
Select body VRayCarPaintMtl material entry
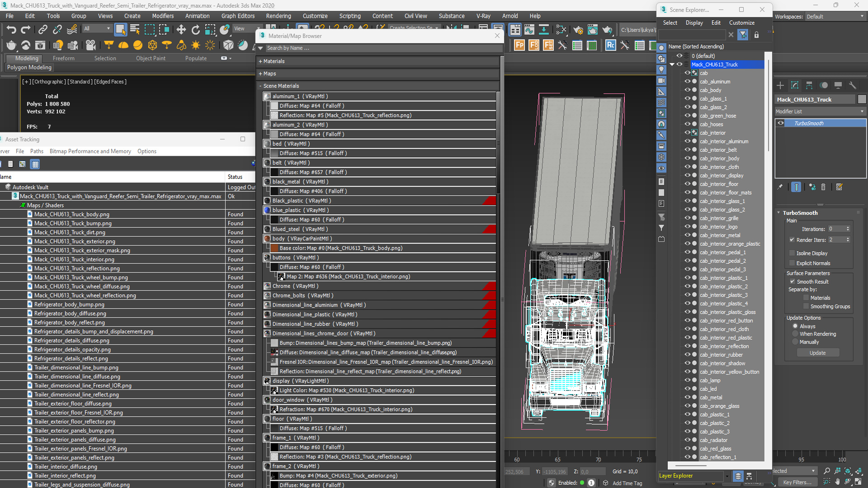click(x=379, y=238)
